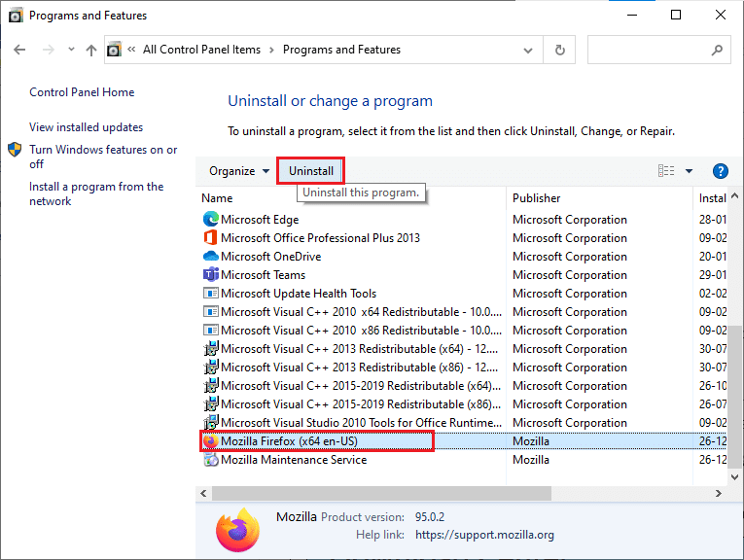Expand breadcrumb chevron after All Control Panel Items
The width and height of the screenshot is (744, 560).
tap(271, 50)
